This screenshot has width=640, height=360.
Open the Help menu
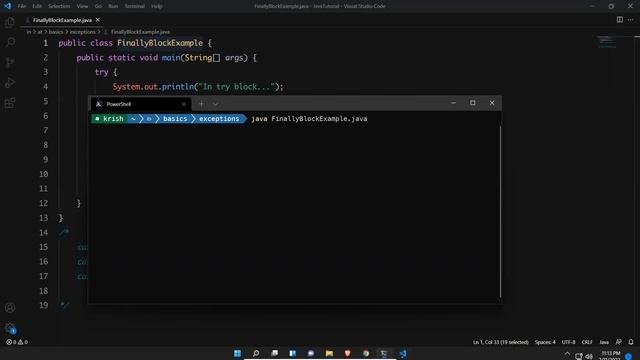[x=157, y=6]
